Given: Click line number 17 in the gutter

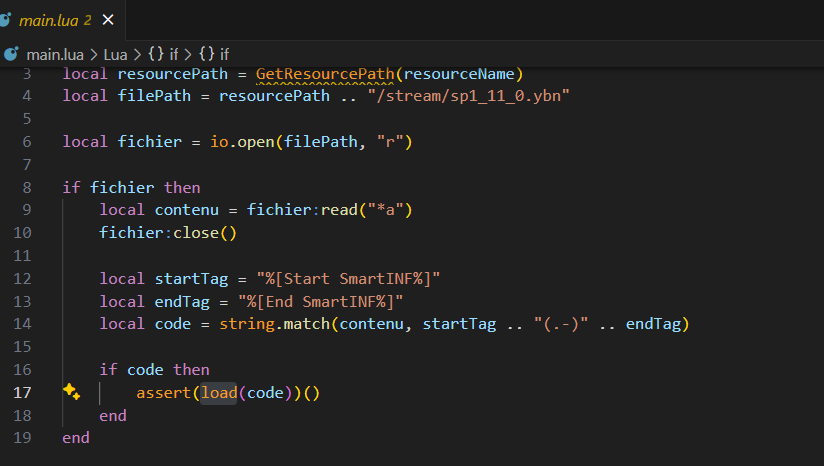Looking at the screenshot, I should point(22,392).
